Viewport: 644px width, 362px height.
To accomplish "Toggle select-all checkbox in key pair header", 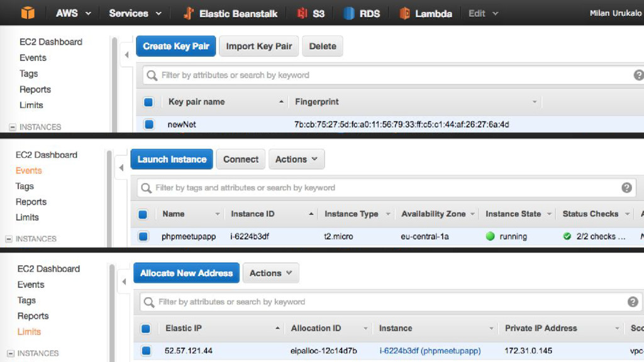I will 148,102.
